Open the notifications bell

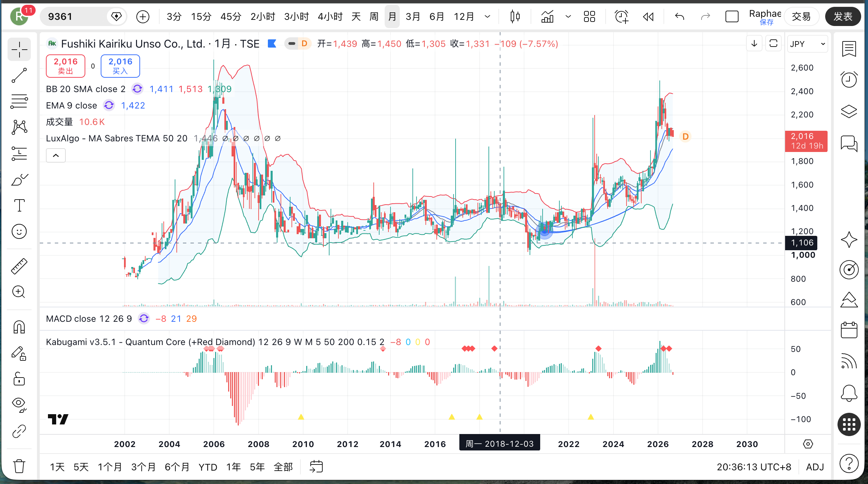click(x=849, y=393)
